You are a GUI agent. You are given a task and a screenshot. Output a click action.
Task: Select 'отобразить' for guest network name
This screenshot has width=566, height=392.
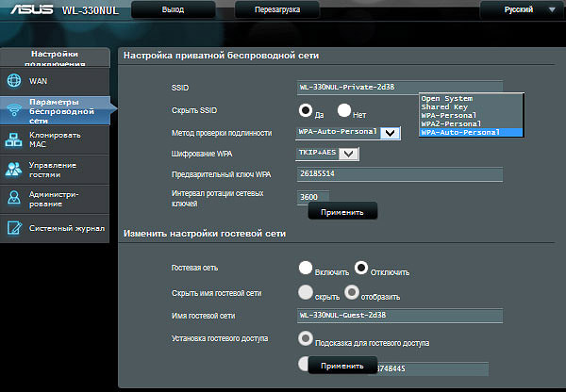point(352,292)
